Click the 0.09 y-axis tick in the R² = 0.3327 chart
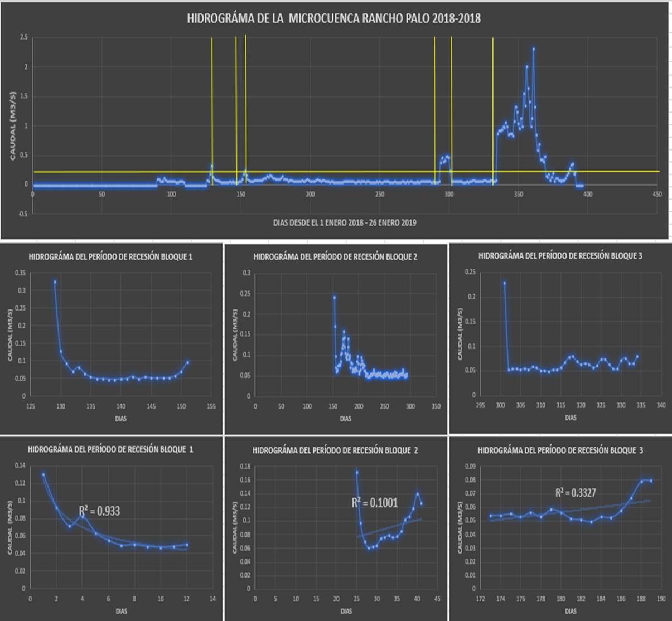The image size is (672, 621). [x=471, y=466]
